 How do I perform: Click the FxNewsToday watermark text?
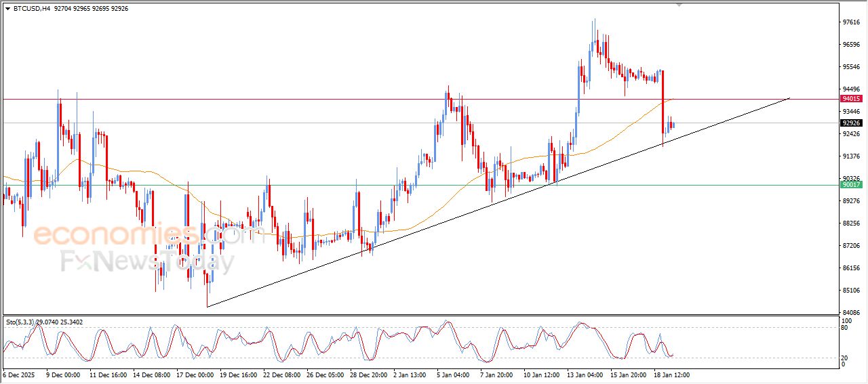pyautogui.click(x=146, y=261)
